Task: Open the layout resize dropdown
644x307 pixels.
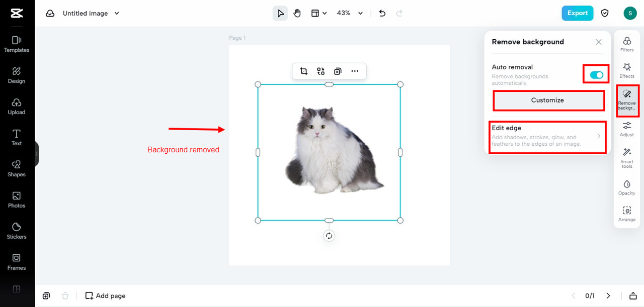Action: (319, 13)
